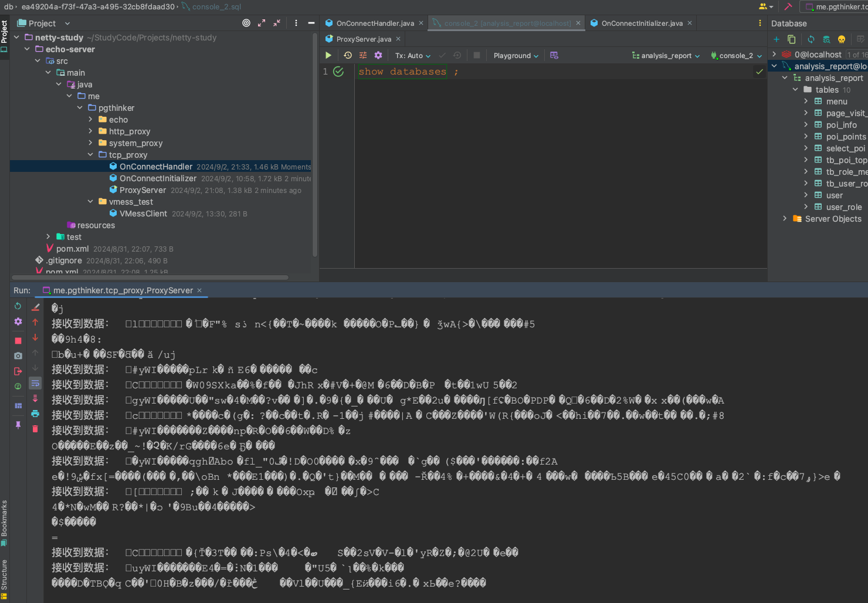Toggle the Bookmarks tool window side button
This screenshot has width=868, height=603.
4,523
